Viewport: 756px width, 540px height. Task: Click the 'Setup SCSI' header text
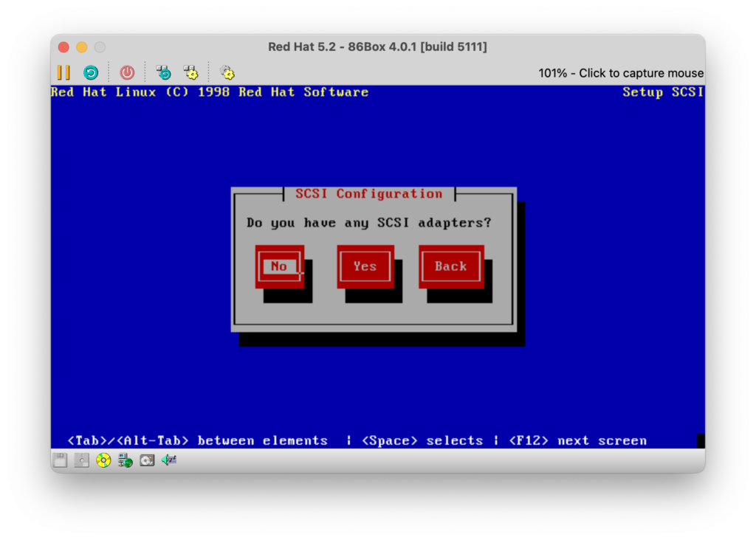[663, 92]
